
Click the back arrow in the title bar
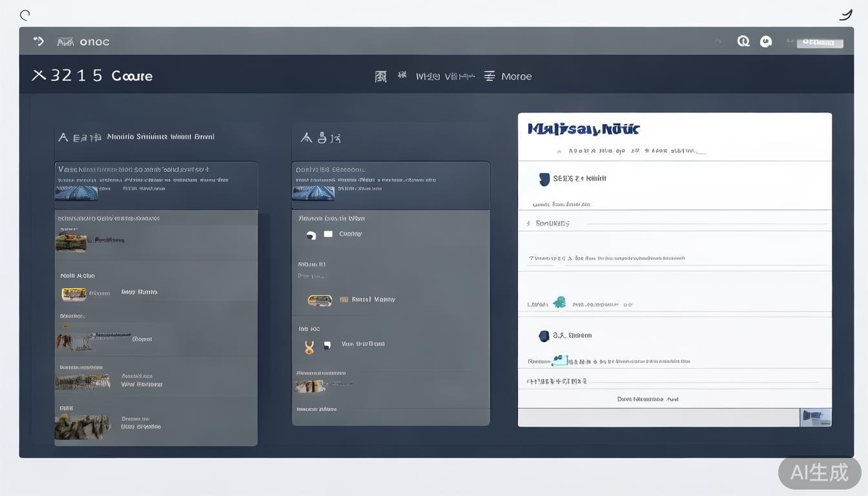(39, 41)
